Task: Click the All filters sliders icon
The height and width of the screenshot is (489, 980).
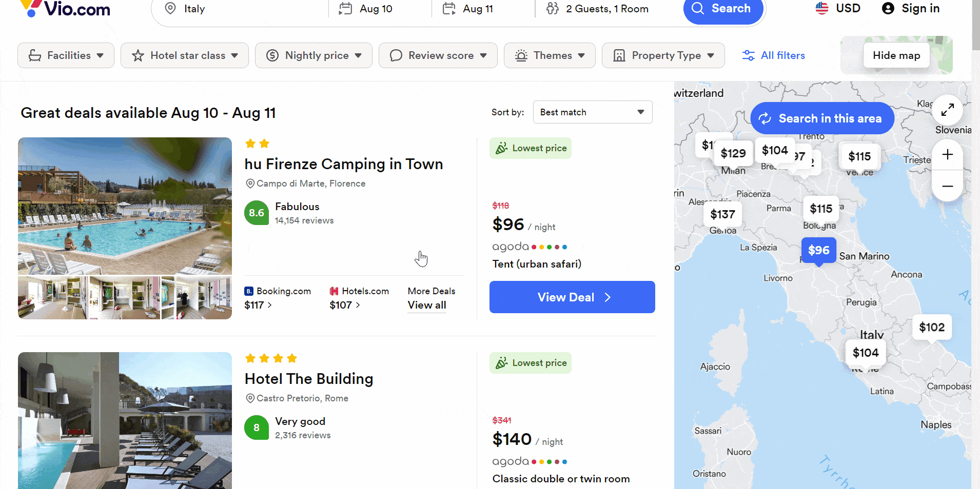Action: point(749,55)
